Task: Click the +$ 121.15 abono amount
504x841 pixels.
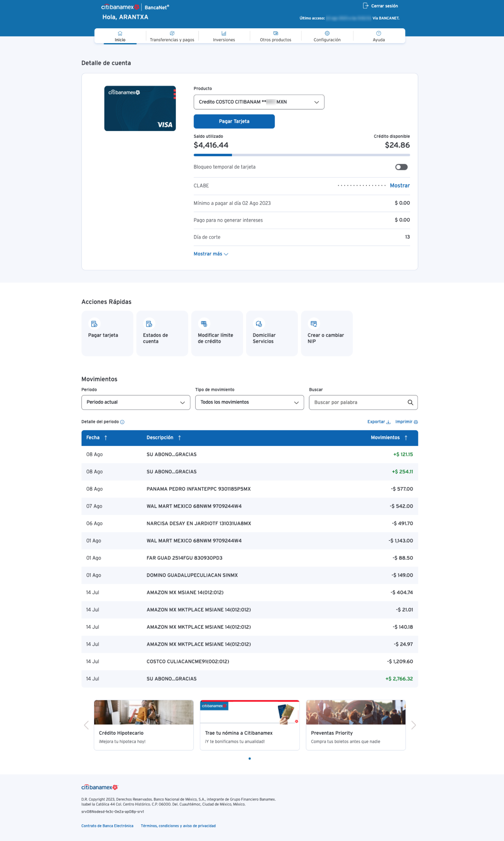Action: [x=403, y=454]
